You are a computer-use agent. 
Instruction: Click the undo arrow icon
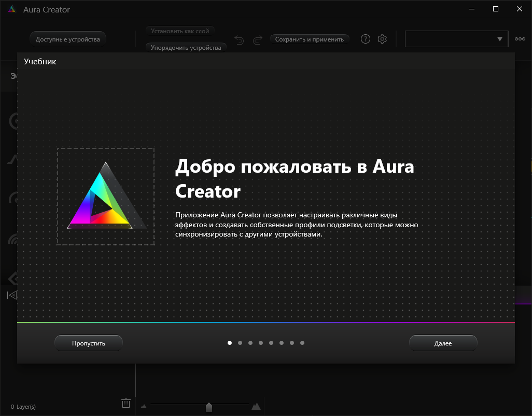tap(239, 39)
